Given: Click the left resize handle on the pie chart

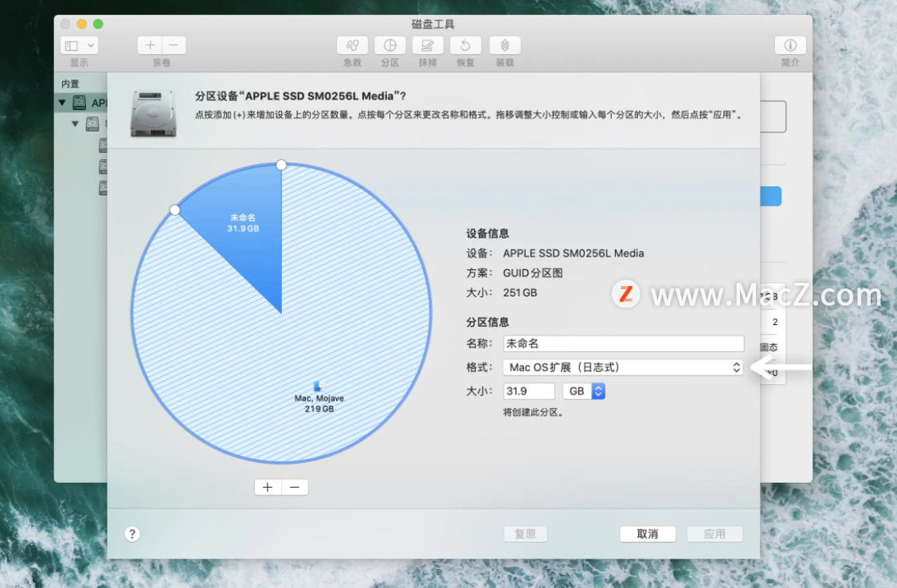Looking at the screenshot, I should [175, 210].
